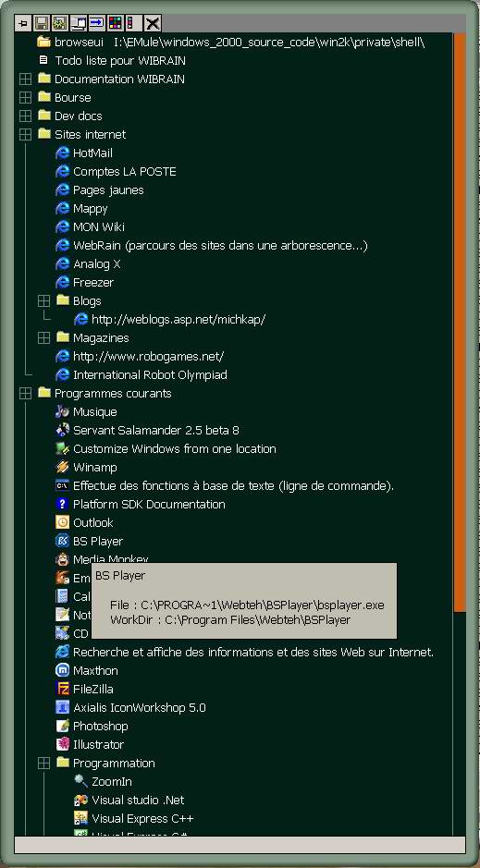
Task: Open the color grid palette icon
Action: 116,23
